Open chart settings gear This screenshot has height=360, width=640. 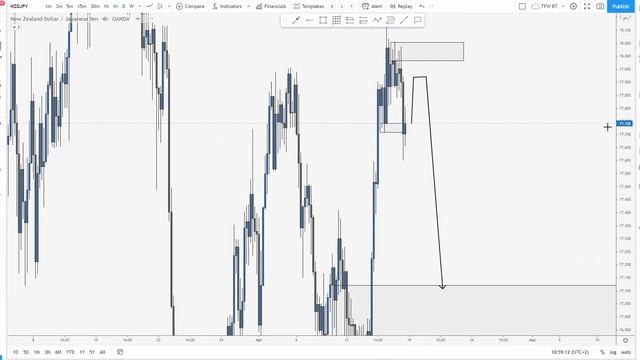(573, 6)
